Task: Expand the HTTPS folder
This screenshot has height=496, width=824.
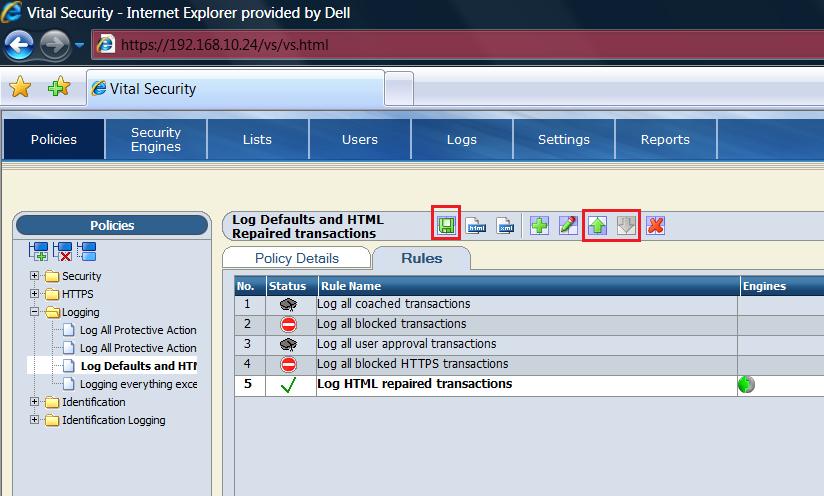Action: coord(35,294)
